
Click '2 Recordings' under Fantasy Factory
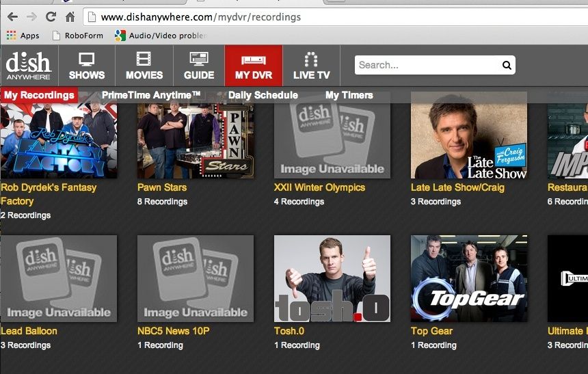click(x=25, y=215)
